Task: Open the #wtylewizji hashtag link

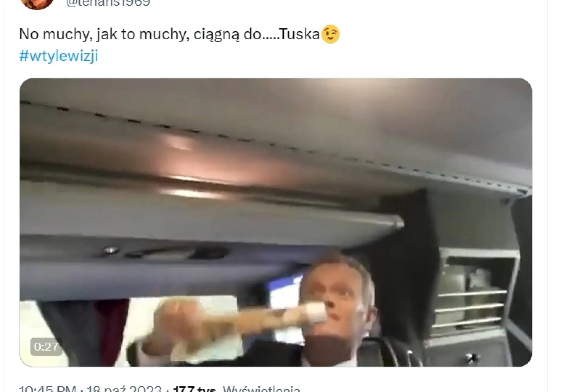Action: click(x=58, y=56)
